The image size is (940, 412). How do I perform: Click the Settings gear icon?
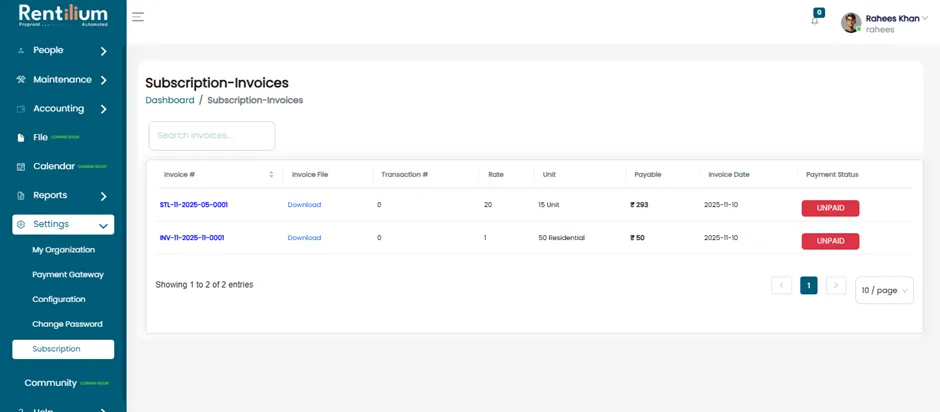pyautogui.click(x=21, y=224)
